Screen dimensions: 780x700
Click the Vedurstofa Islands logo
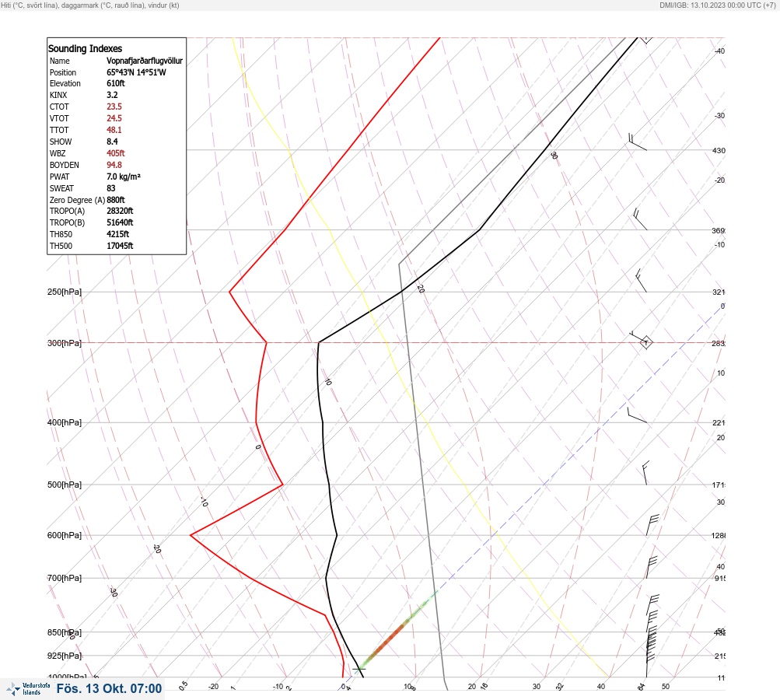(28, 689)
